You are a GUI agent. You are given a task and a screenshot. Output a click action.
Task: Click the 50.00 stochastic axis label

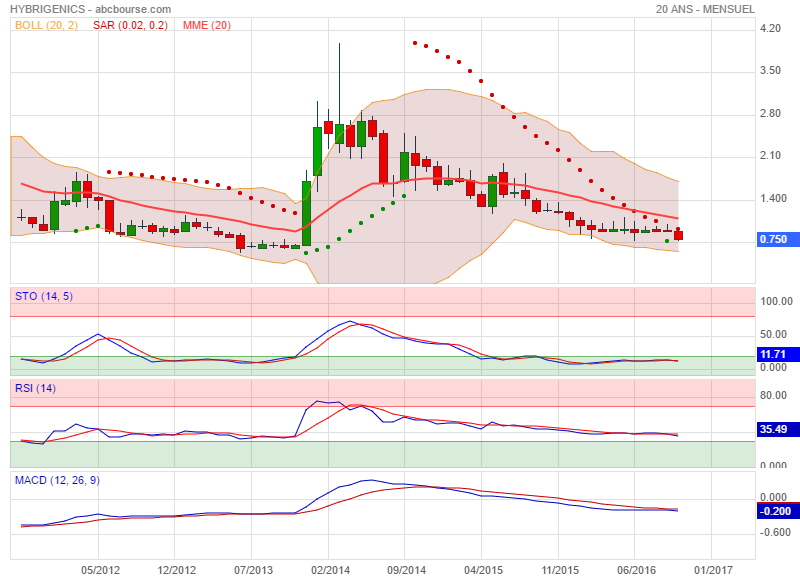click(x=773, y=335)
